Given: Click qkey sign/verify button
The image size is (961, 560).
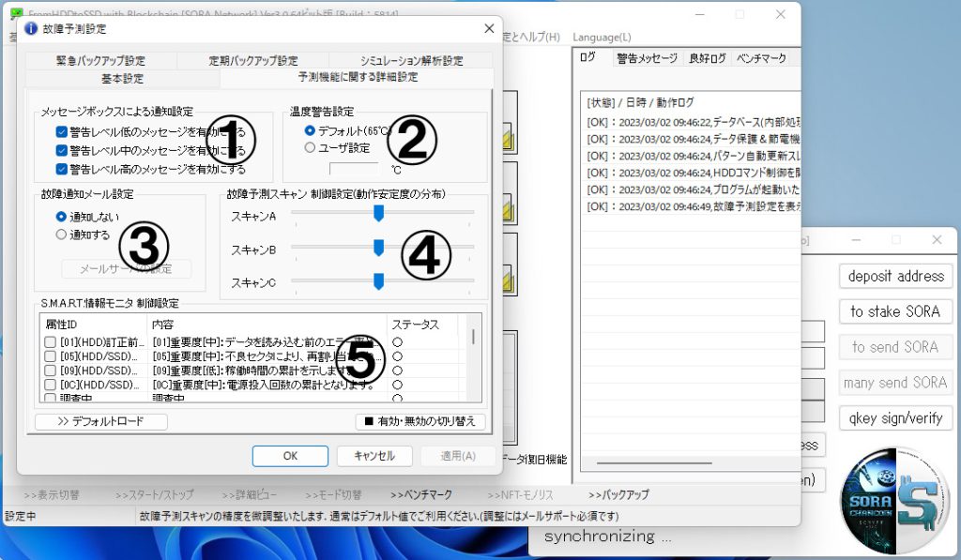Looking at the screenshot, I should point(895,418).
